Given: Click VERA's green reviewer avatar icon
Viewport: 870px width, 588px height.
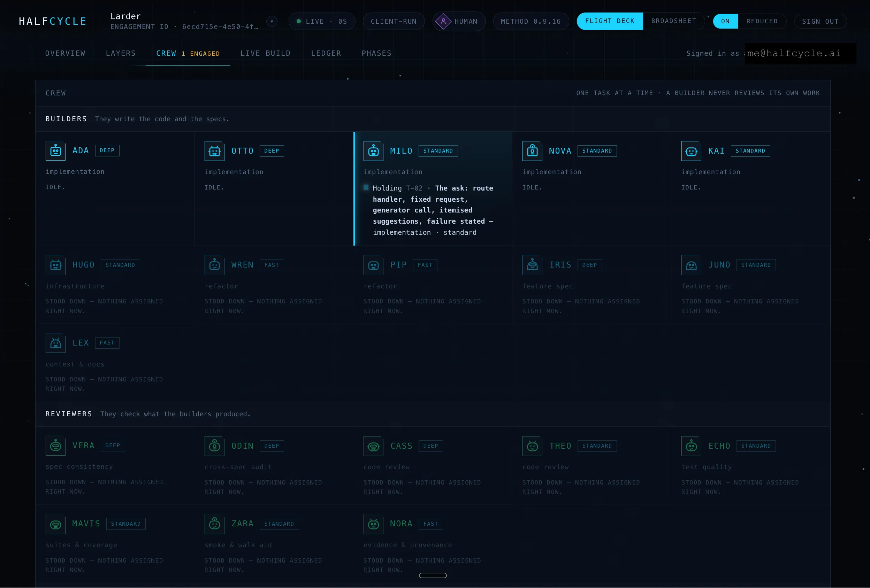Looking at the screenshot, I should coord(55,446).
